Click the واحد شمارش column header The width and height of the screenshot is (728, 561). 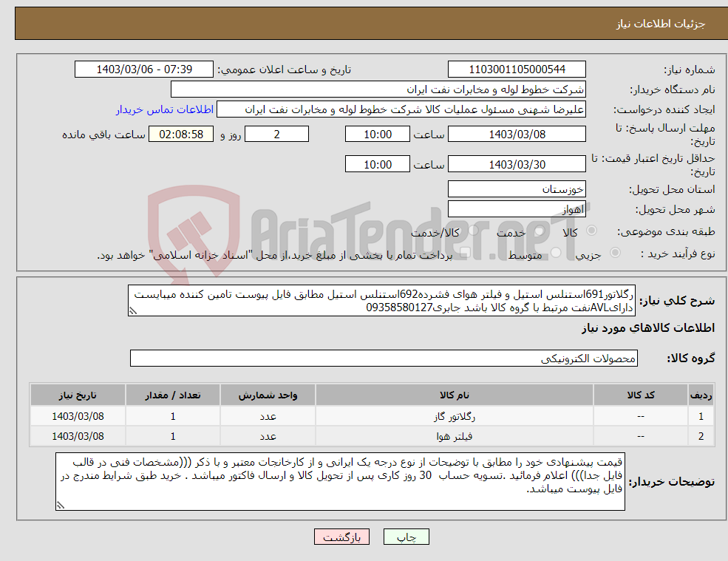click(x=268, y=395)
